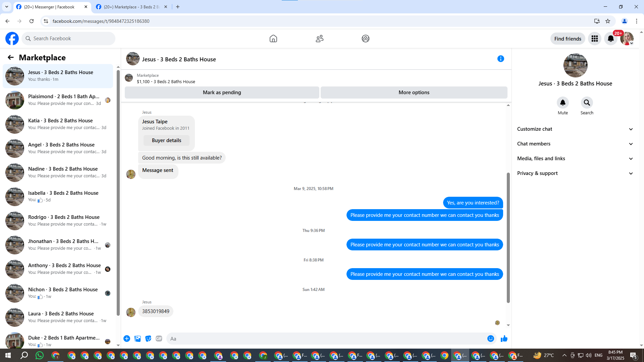
Task: Open conversation information icon
Action: tap(501, 59)
